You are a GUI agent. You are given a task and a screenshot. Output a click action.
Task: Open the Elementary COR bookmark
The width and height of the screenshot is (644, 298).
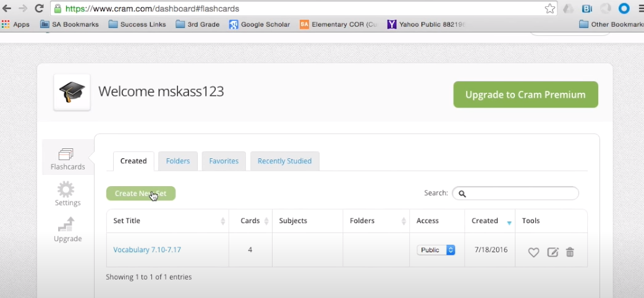coord(338,24)
